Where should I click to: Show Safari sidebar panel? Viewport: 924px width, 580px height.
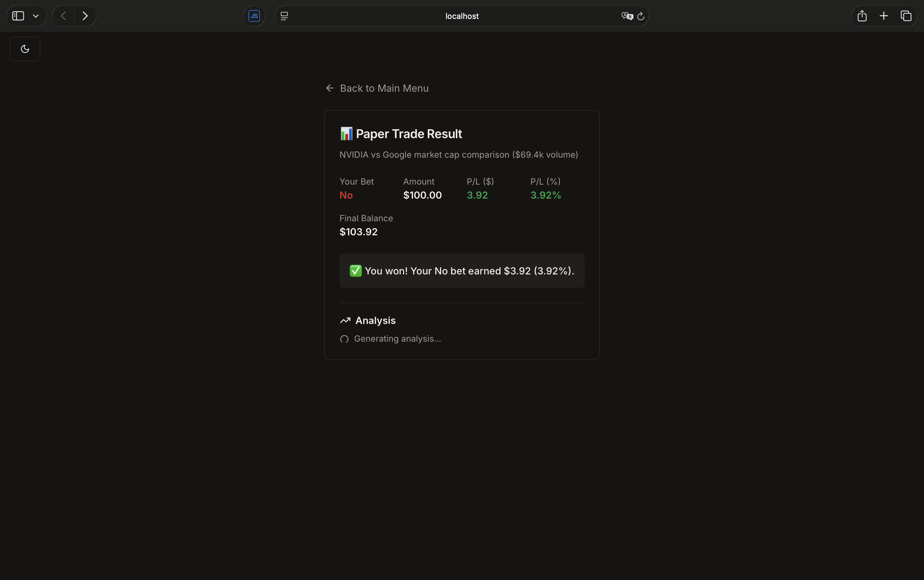coord(18,16)
